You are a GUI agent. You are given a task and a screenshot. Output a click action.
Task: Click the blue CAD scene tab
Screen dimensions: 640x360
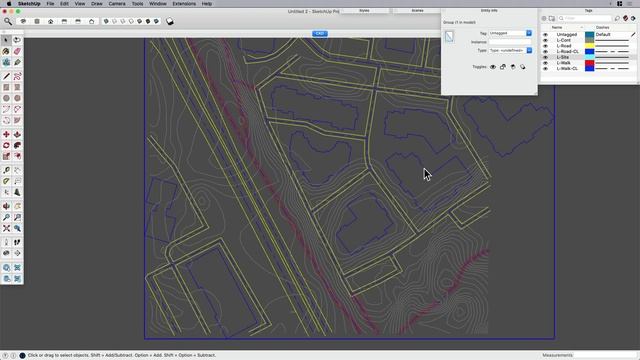320,33
